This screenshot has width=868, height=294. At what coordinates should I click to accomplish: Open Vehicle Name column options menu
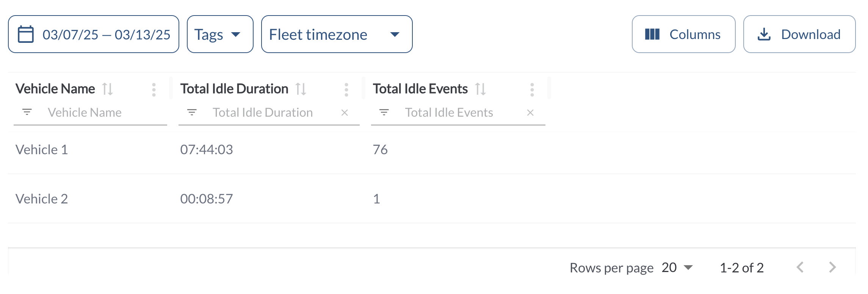(x=154, y=90)
